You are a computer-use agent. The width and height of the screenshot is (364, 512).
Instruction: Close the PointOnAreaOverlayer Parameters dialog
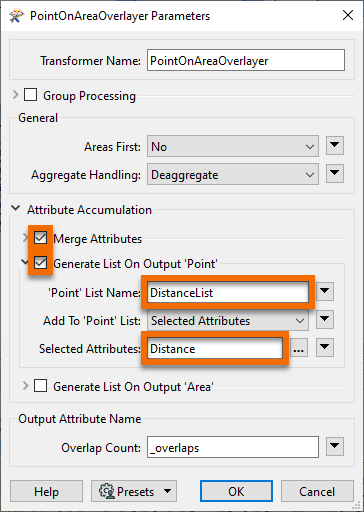pyautogui.click(x=348, y=15)
